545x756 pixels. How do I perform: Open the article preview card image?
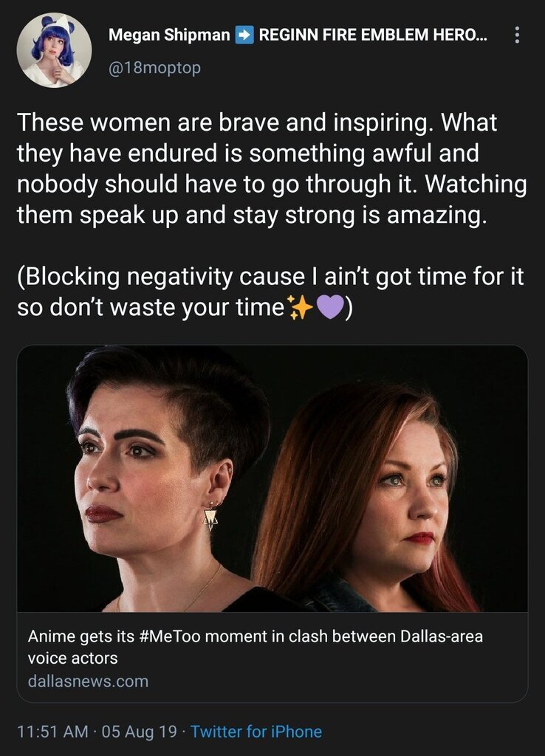[272, 478]
